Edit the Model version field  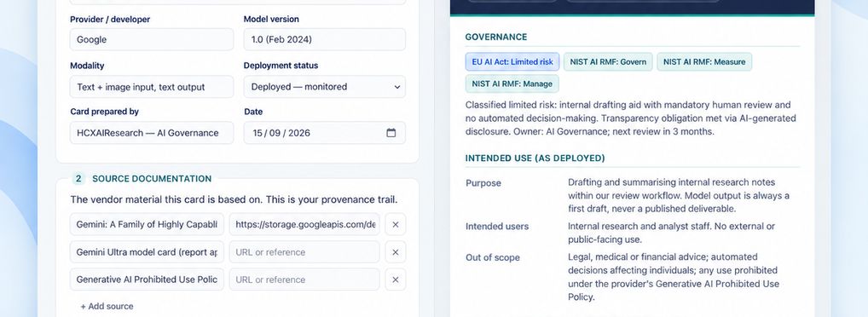point(324,40)
